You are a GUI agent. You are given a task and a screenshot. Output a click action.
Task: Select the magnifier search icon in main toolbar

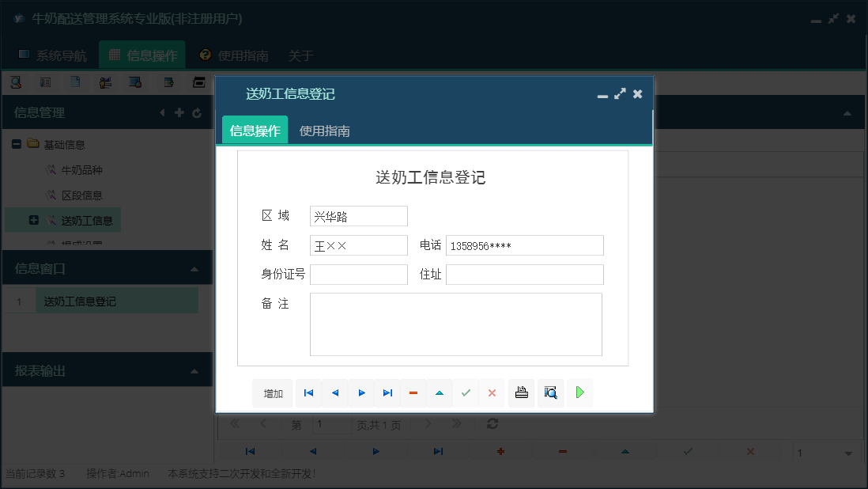point(17,82)
